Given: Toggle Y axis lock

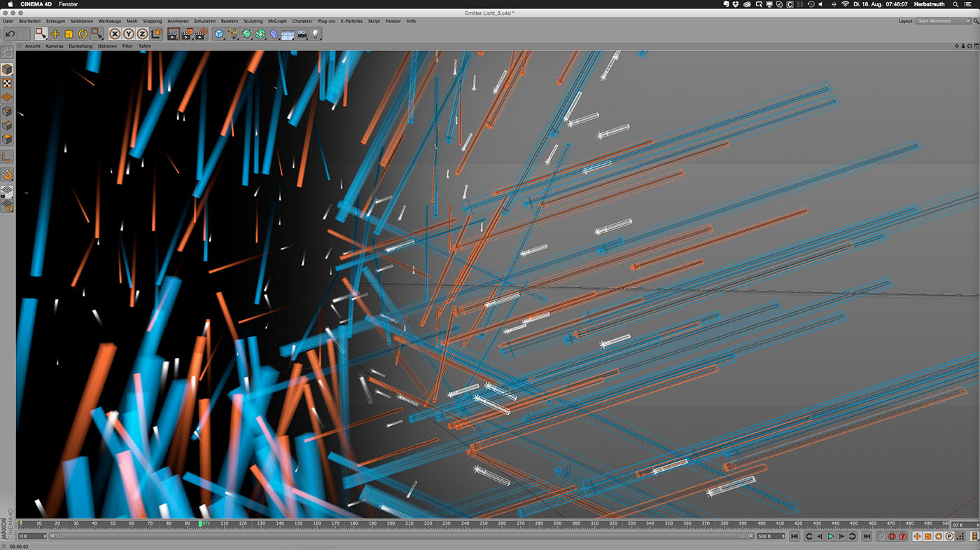Looking at the screenshot, I should [129, 34].
